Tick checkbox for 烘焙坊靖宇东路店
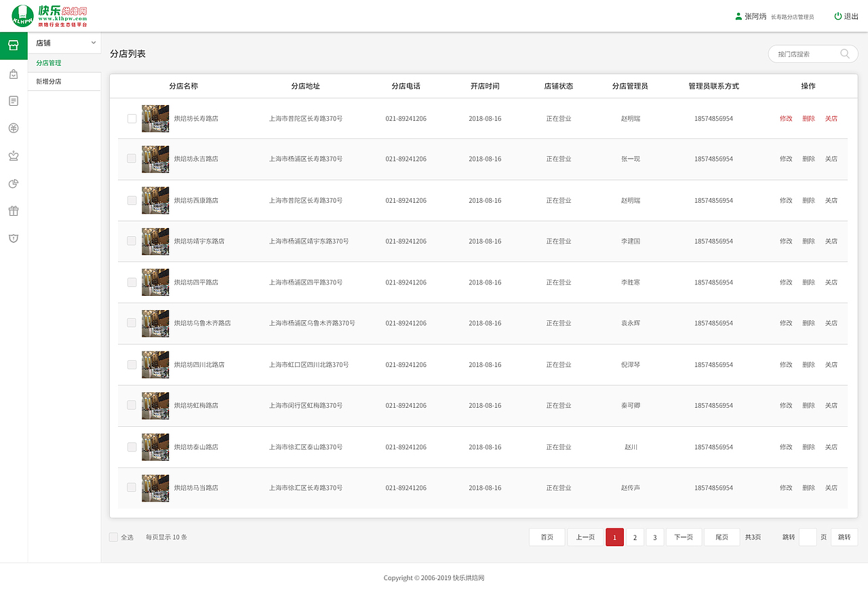 [x=132, y=241]
